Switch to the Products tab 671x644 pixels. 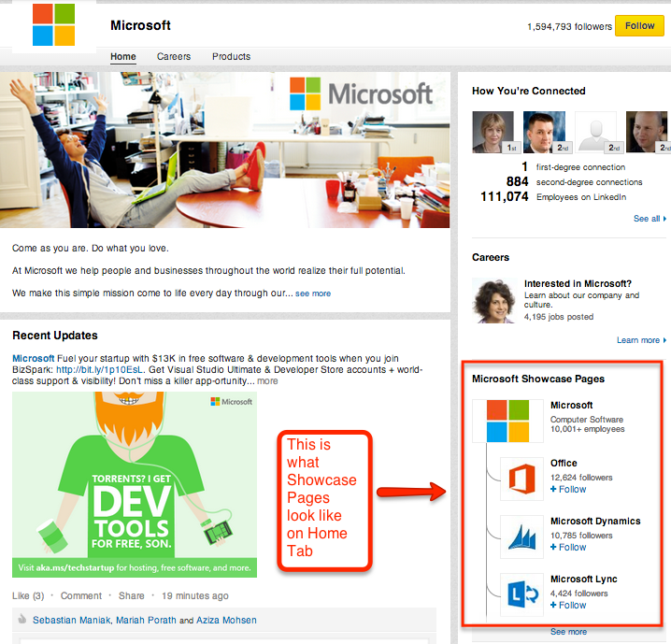tap(231, 56)
